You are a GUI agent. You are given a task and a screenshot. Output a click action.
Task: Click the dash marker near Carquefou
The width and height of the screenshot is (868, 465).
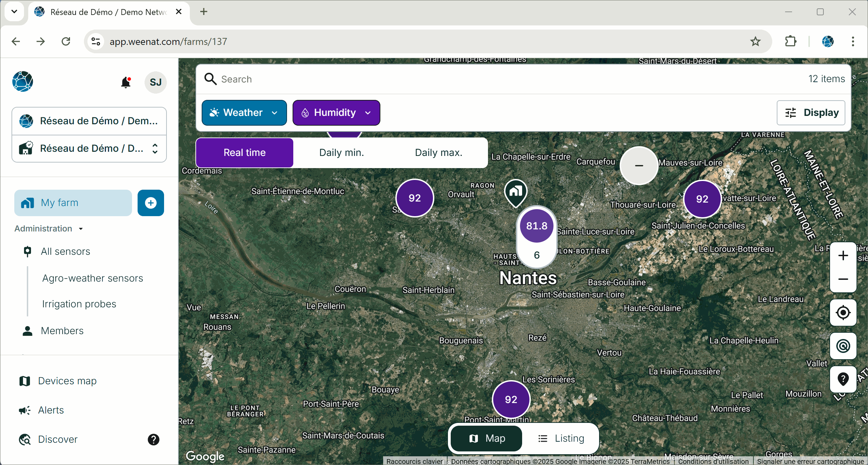pyautogui.click(x=639, y=166)
